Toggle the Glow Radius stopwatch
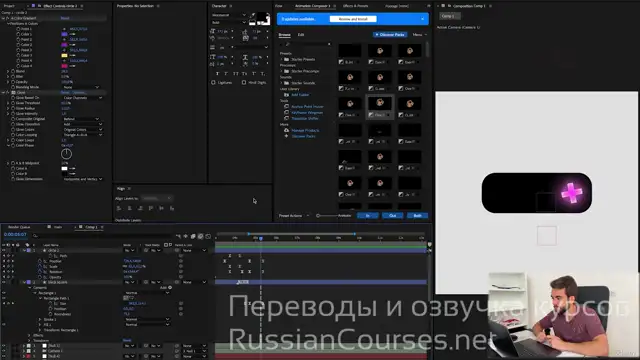This screenshot has width=640, height=360. pyautogui.click(x=13, y=108)
